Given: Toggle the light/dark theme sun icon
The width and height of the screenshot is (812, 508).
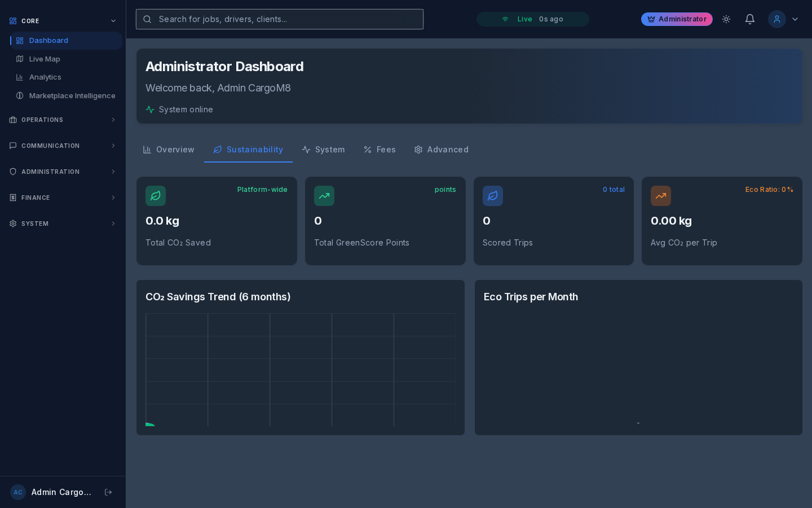Looking at the screenshot, I should pyautogui.click(x=726, y=19).
